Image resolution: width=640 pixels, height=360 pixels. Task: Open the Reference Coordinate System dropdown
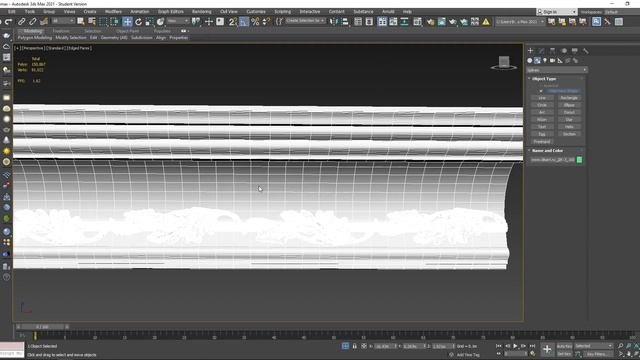point(178,21)
